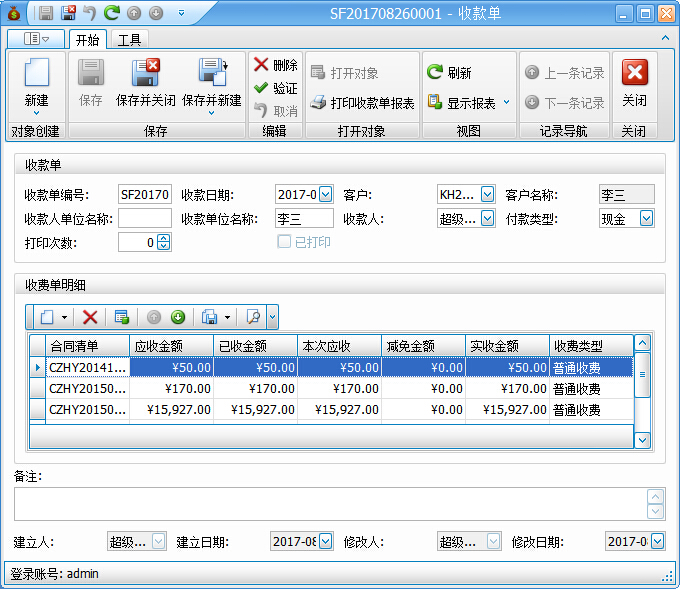This screenshot has height=589, width=680.
Task: Select the 开始 ribbon tab
Action: 87,40
